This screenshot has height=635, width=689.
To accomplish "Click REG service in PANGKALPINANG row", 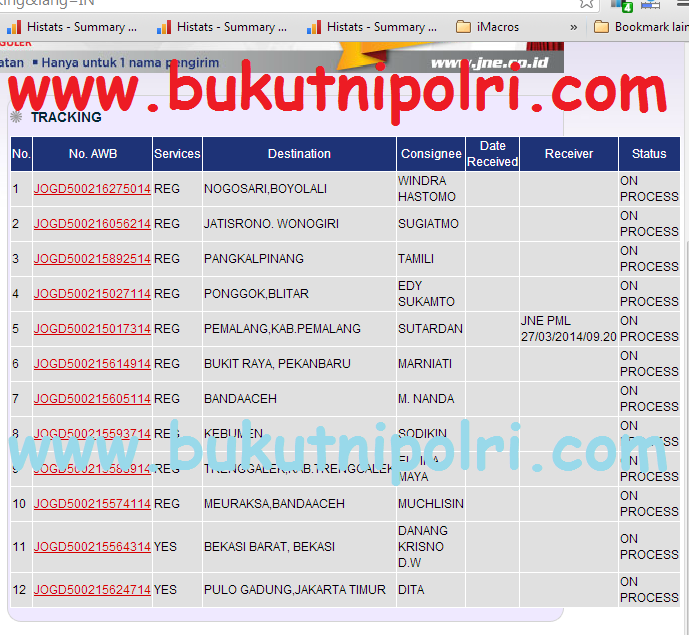I will pyautogui.click(x=167, y=259).
